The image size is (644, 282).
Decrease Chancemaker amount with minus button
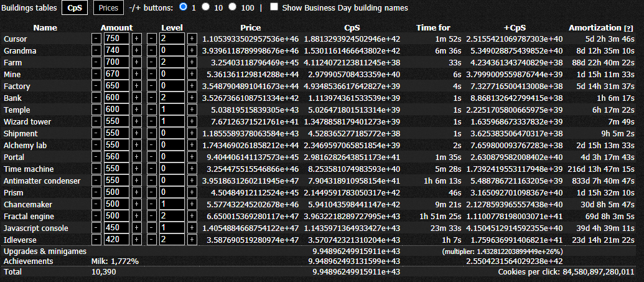96,205
